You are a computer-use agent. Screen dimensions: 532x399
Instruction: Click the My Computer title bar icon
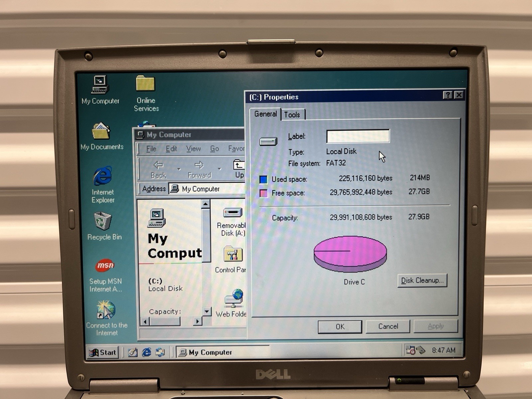pyautogui.click(x=141, y=135)
